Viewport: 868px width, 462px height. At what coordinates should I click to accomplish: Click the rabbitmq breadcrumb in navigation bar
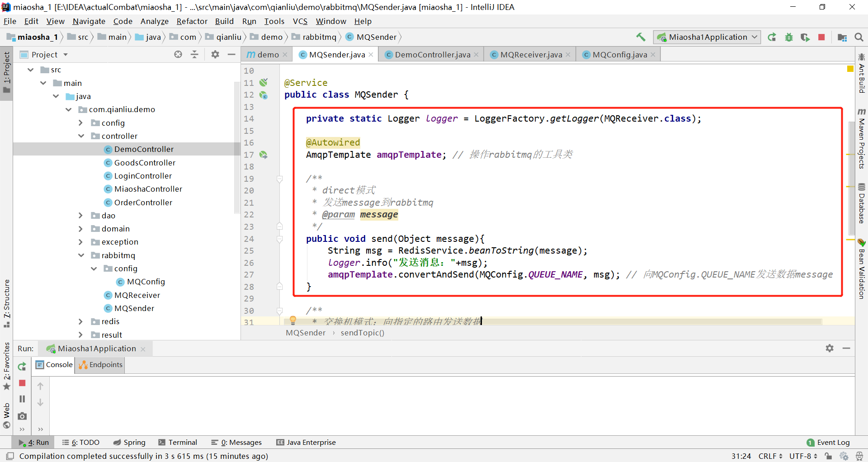(x=314, y=37)
